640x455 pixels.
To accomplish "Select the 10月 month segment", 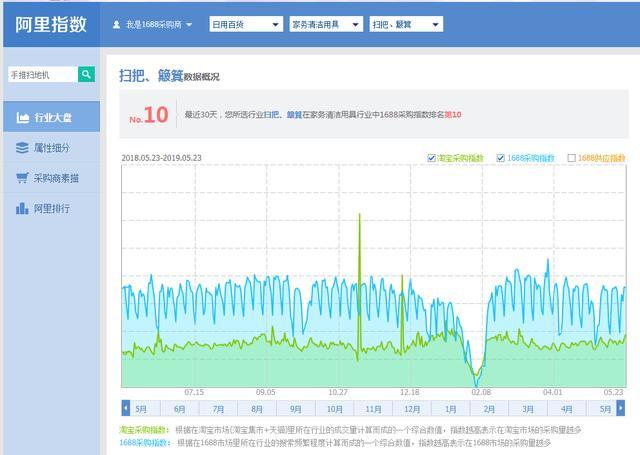I will pos(335,409).
